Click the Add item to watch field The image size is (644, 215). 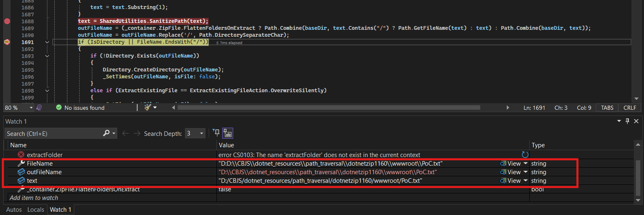point(34,198)
